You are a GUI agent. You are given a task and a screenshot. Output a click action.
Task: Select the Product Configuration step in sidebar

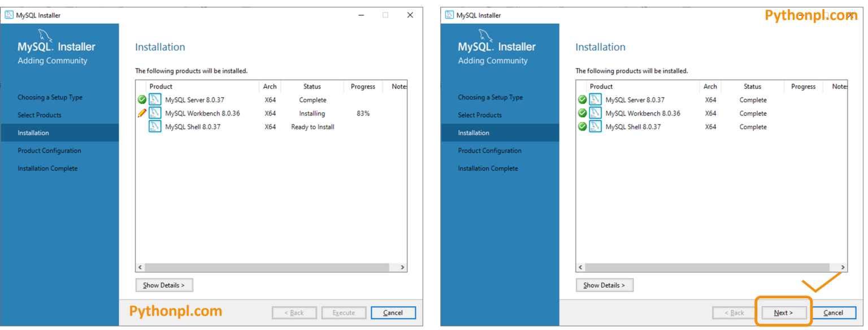coord(49,150)
